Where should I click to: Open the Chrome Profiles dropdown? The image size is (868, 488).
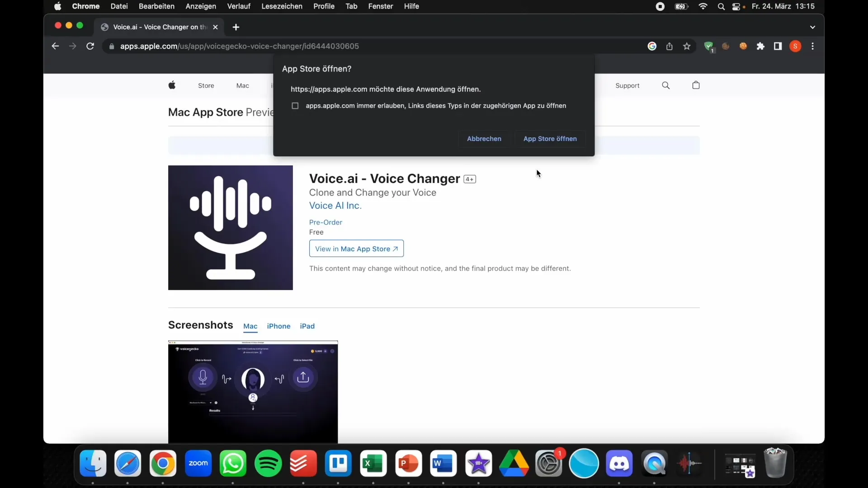(x=796, y=46)
